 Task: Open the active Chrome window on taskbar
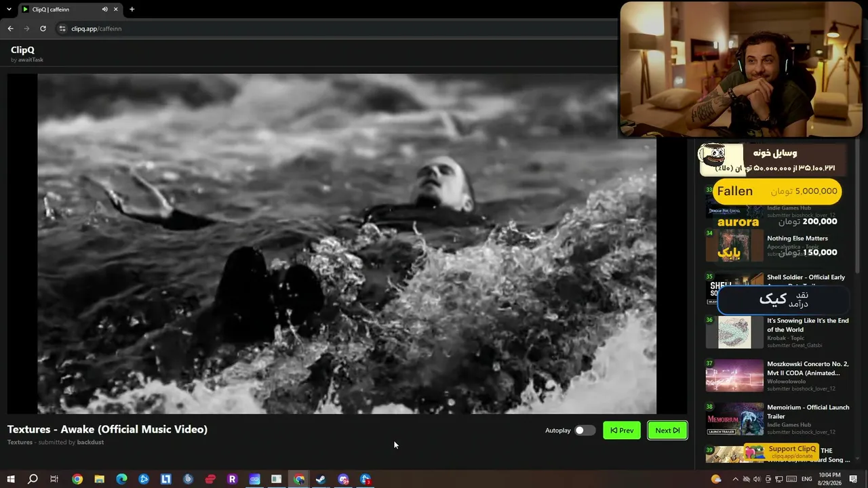[299, 479]
